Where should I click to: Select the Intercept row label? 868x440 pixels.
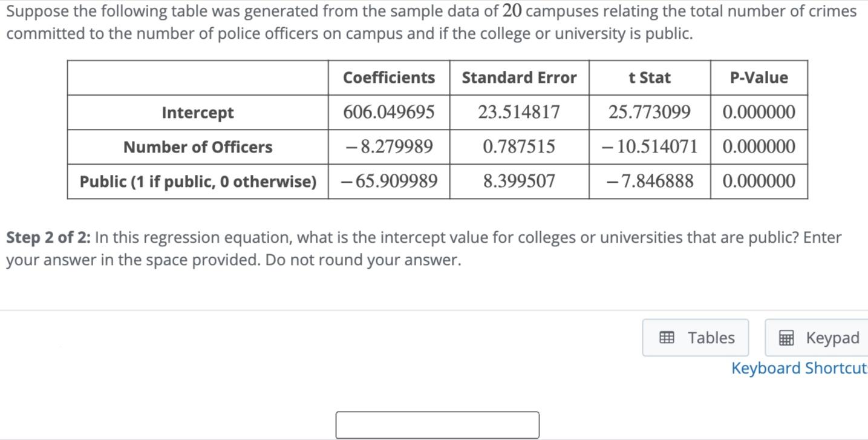click(x=198, y=113)
